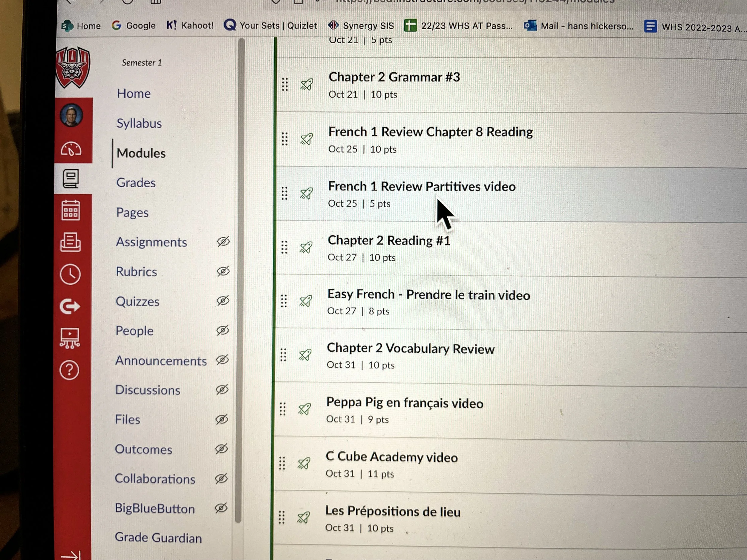Click rocket icon for Chapter 2 Grammar #3

tap(307, 85)
